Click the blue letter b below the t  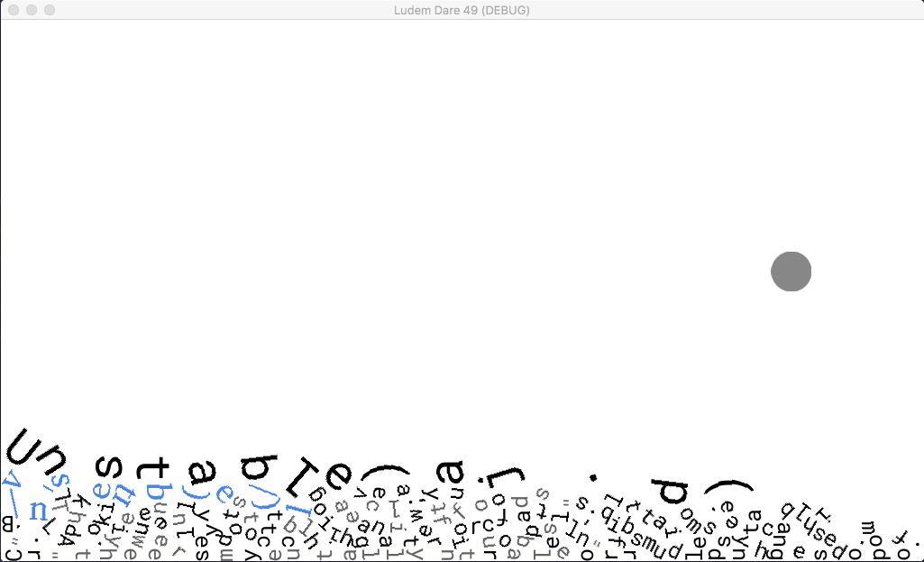coord(158,492)
